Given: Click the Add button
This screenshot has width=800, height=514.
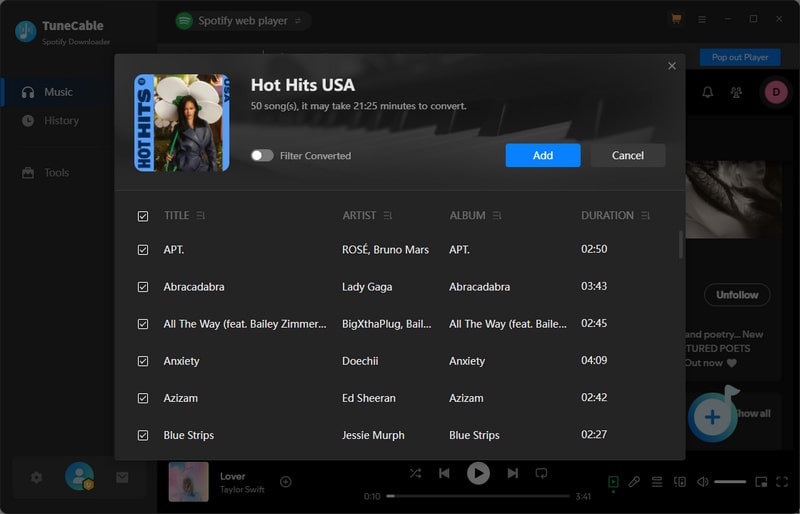Looking at the screenshot, I should [x=542, y=155].
